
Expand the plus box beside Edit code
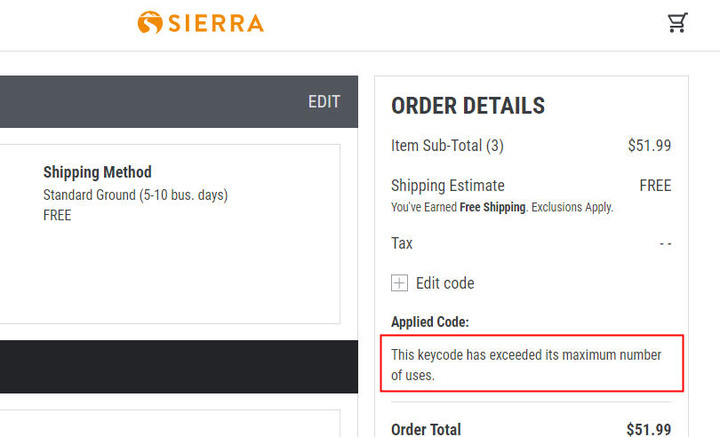tap(399, 283)
